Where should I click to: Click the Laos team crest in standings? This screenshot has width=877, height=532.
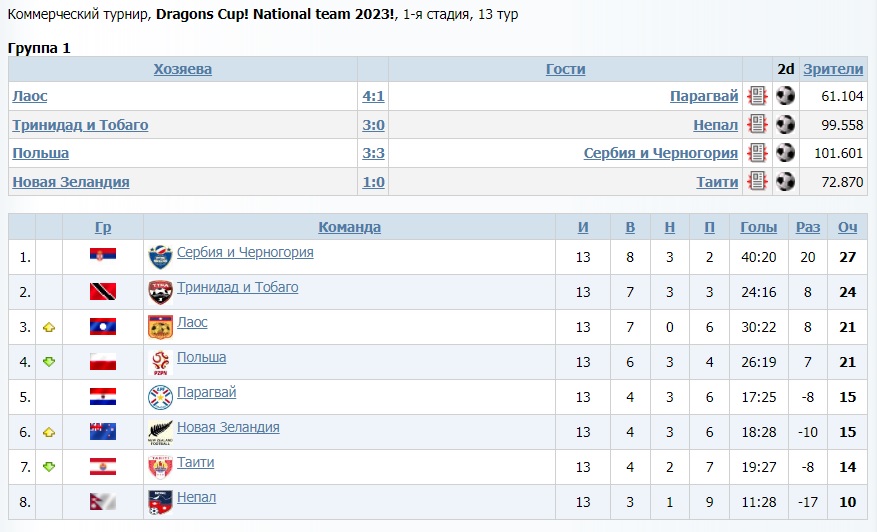tap(160, 327)
